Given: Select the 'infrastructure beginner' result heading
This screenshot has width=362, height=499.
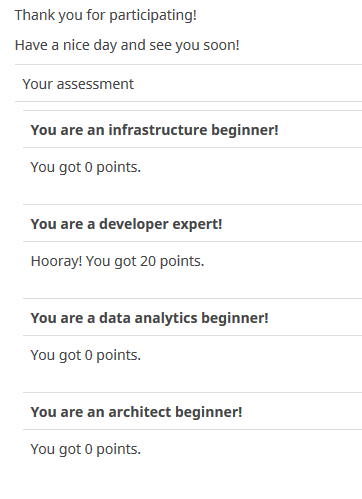Looking at the screenshot, I should (154, 130).
